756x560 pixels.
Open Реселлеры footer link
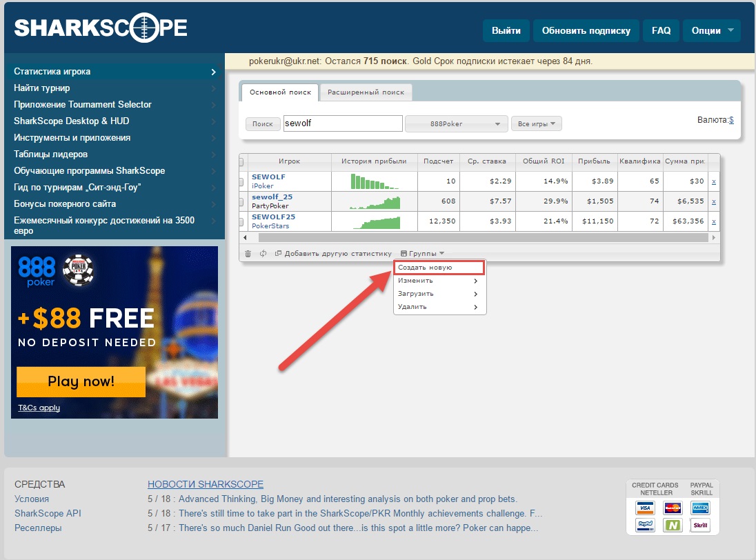tap(38, 528)
